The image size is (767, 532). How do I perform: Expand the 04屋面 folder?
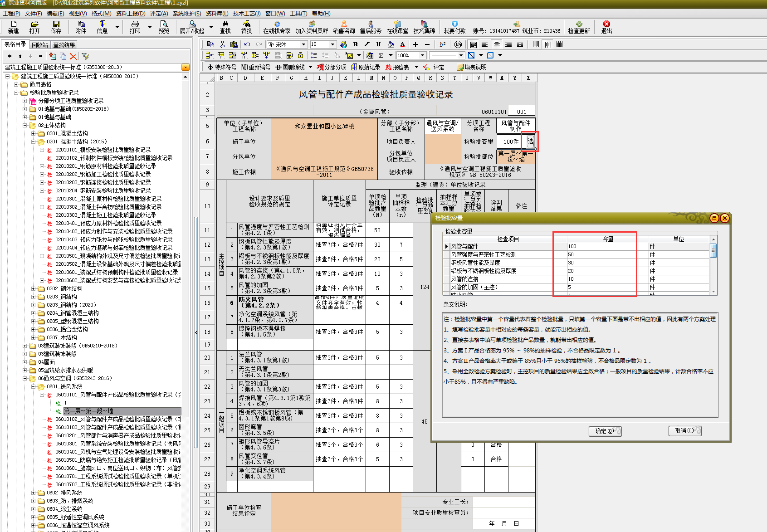(25, 362)
